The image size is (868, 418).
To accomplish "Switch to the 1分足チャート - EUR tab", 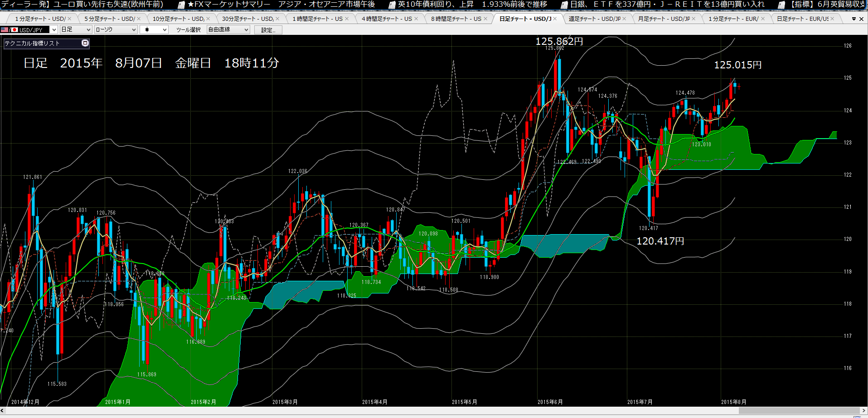I will [733, 19].
